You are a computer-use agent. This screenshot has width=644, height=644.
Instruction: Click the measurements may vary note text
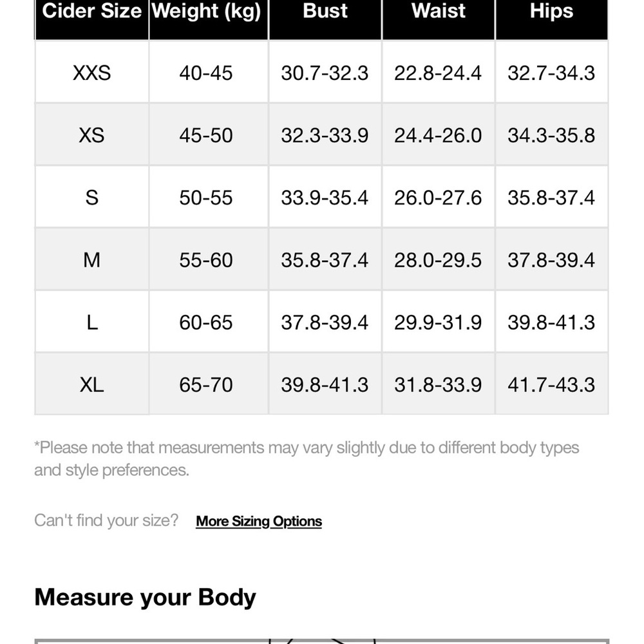click(307, 459)
